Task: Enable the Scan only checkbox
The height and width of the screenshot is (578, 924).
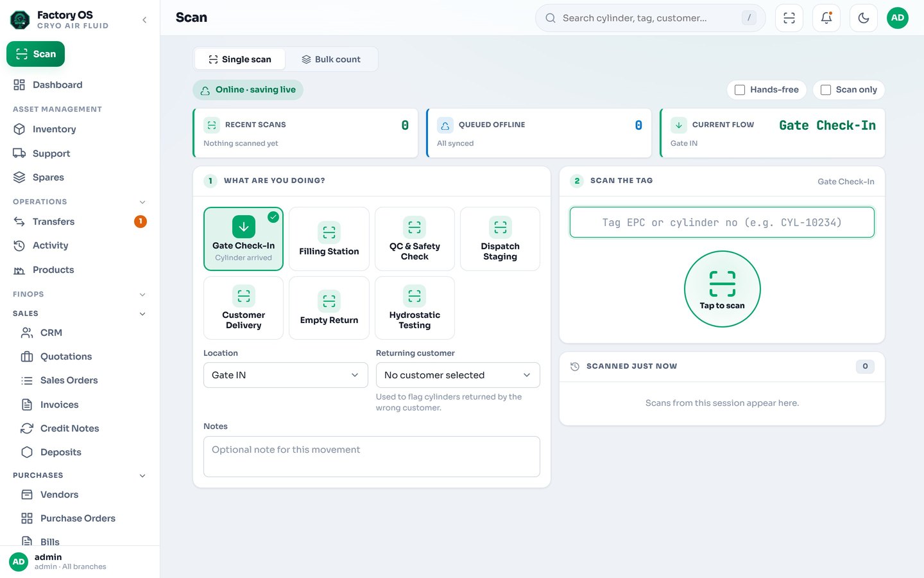Action: [826, 90]
